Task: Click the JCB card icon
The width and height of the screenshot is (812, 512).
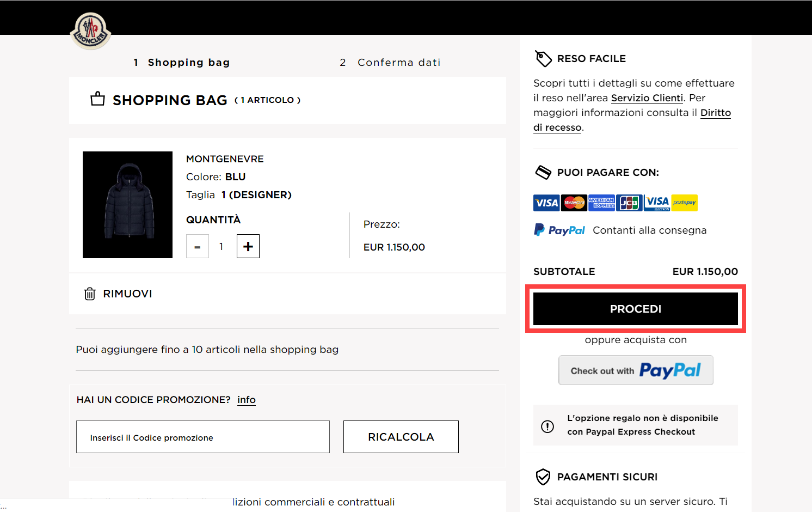Action: 629,203
